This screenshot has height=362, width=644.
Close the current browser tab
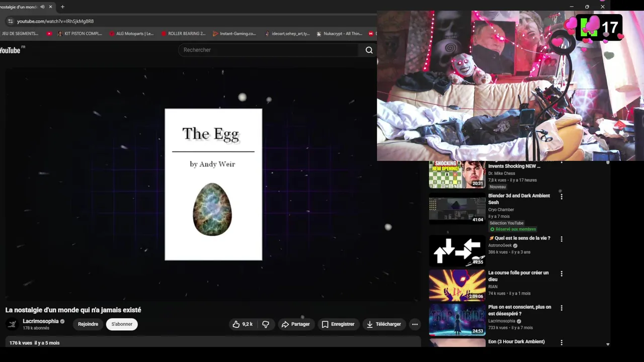(50, 7)
